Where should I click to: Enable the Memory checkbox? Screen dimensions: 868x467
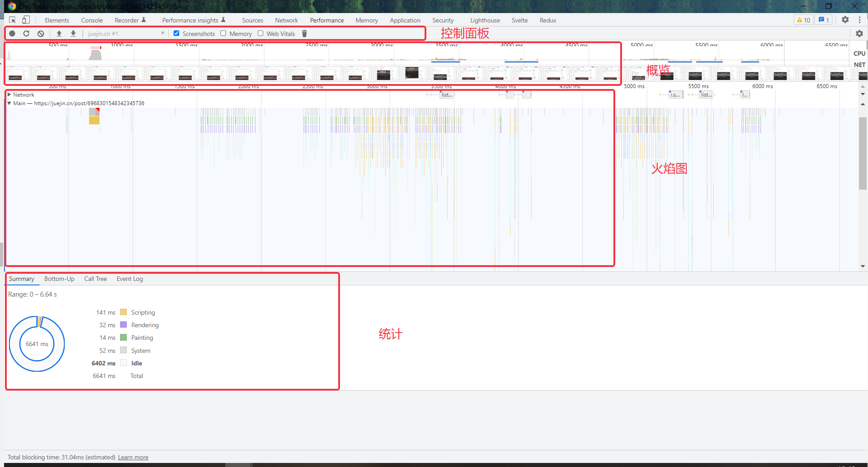click(223, 33)
